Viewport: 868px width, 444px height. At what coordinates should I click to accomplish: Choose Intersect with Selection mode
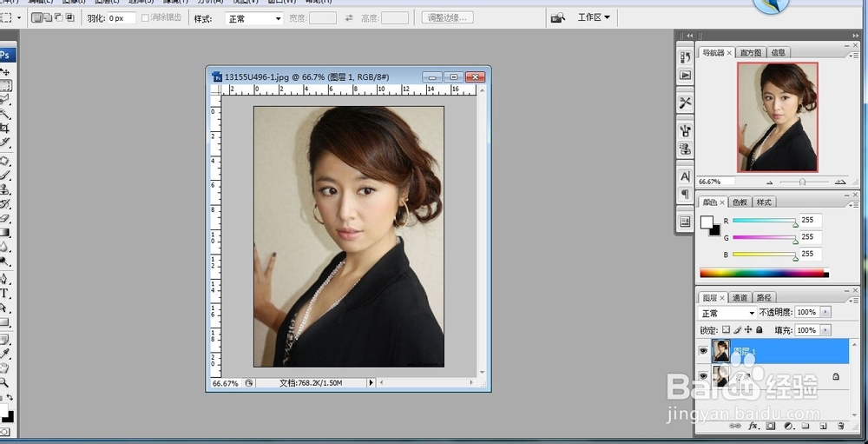pos(69,17)
